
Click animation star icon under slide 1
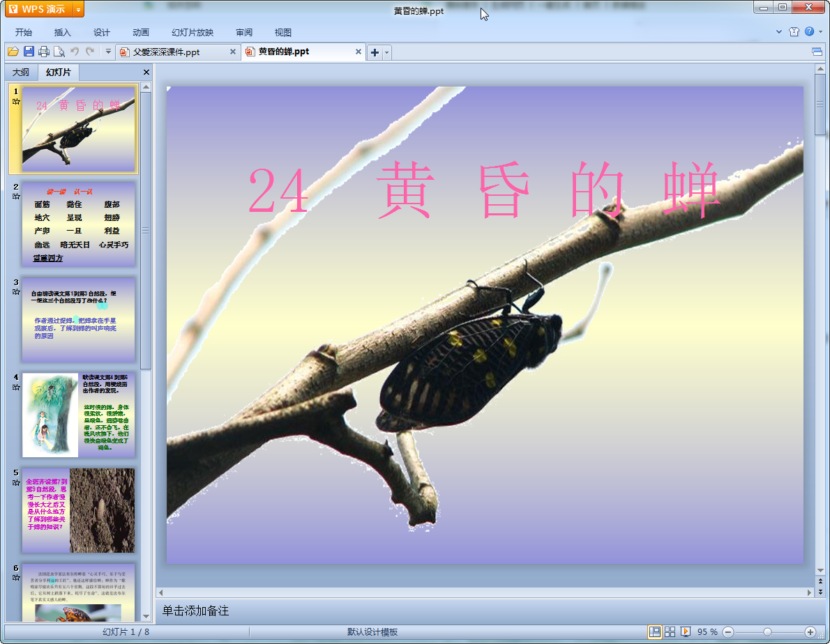(x=16, y=102)
